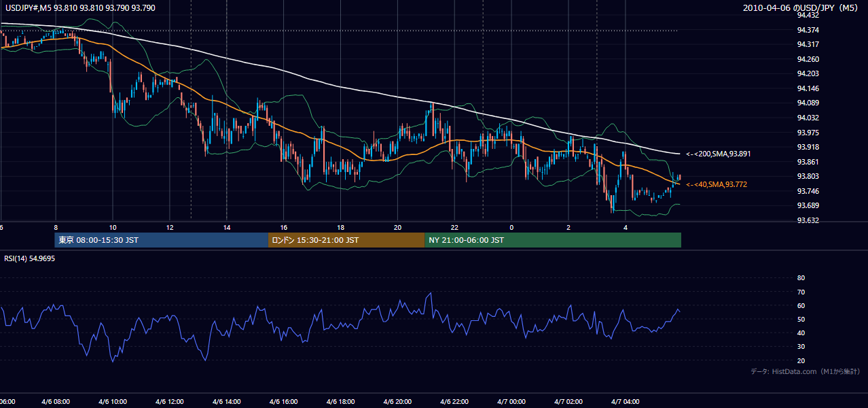This screenshot has width=868, height=408.
Task: Click price axis value 94.260
Action: 808,59
